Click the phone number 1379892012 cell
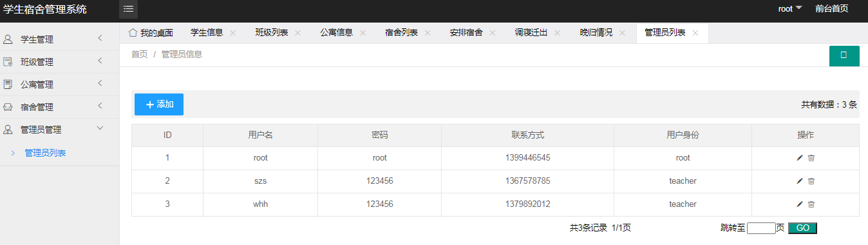The width and height of the screenshot is (868, 245). click(528, 204)
